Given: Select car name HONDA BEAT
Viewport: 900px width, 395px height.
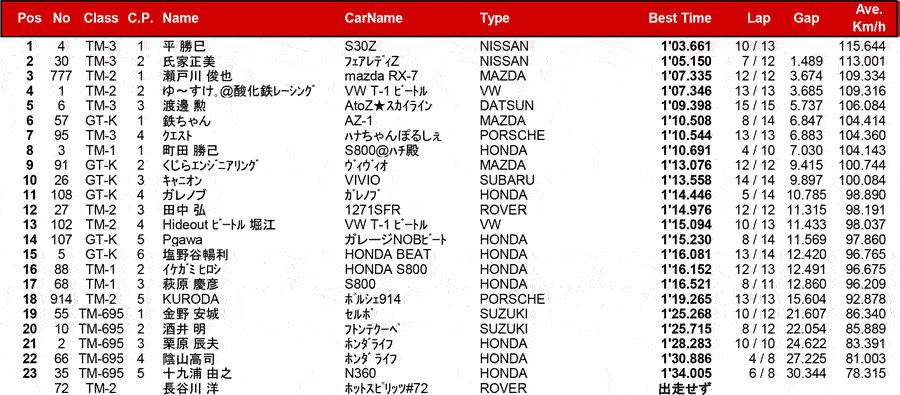Looking at the screenshot, I should pyautogui.click(x=387, y=254).
